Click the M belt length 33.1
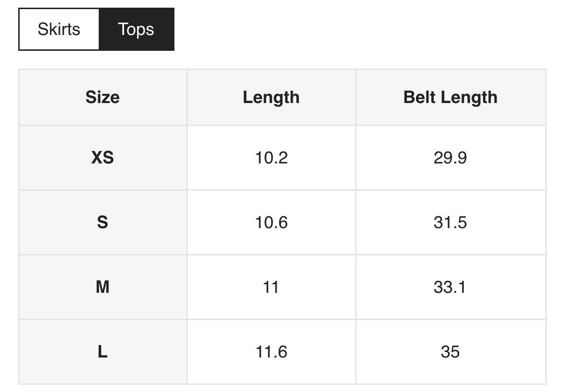 [x=450, y=287]
